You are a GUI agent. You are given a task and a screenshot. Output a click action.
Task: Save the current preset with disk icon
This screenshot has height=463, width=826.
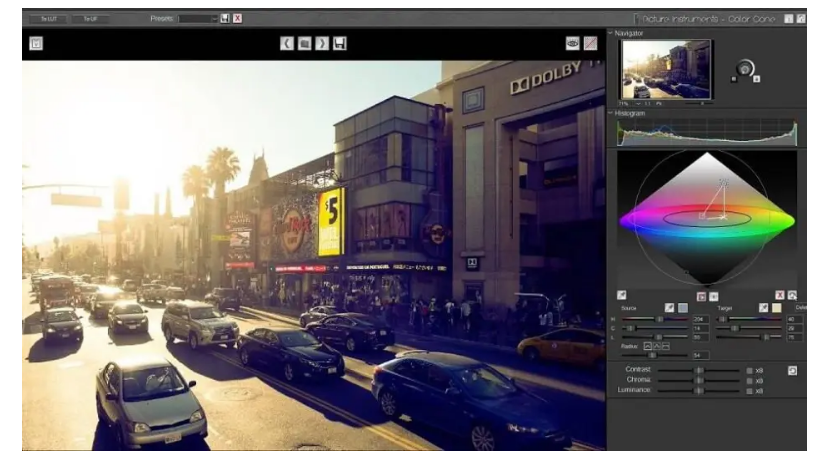tap(225, 18)
